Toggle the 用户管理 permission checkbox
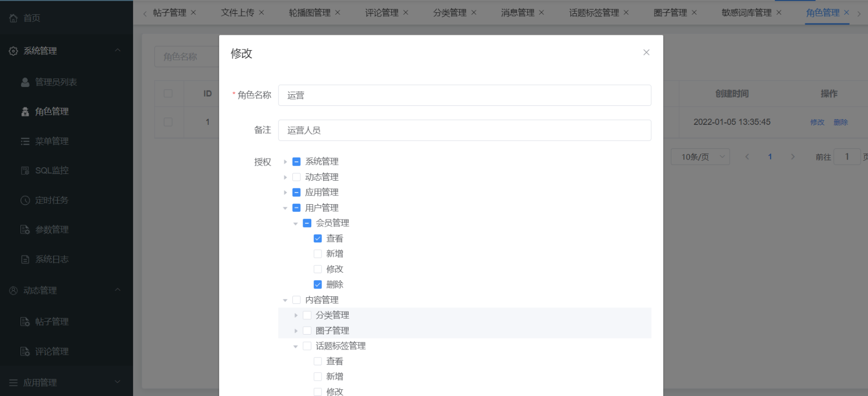The image size is (868, 396). (297, 208)
